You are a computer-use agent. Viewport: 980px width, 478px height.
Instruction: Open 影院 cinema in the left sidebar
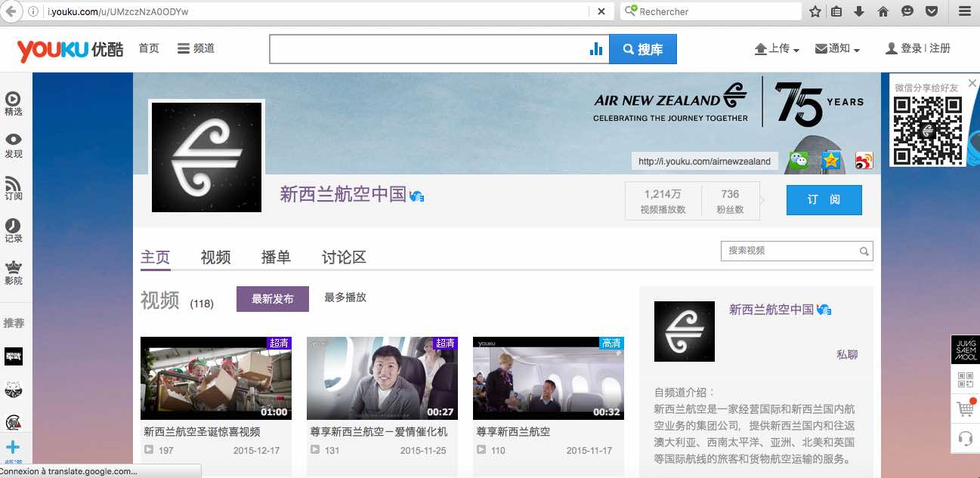point(14,273)
